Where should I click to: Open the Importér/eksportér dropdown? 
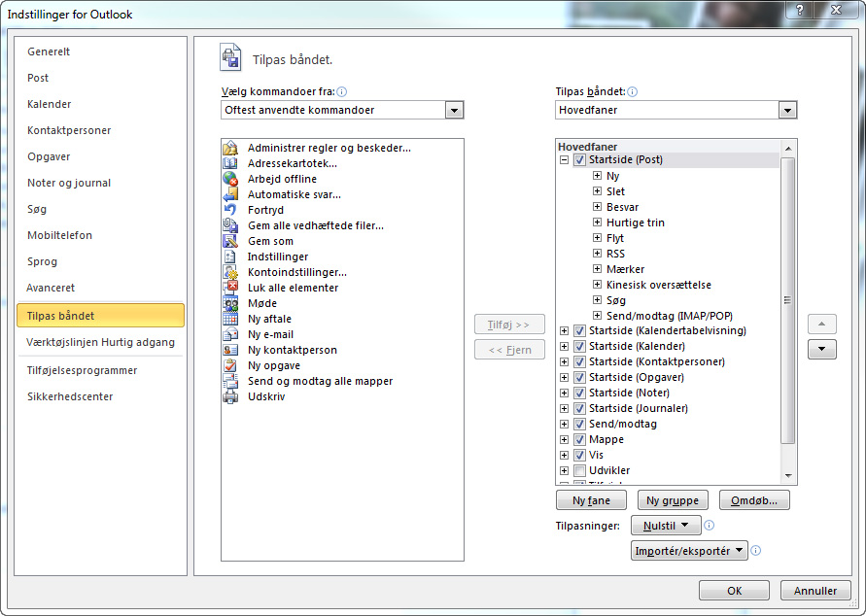click(x=689, y=551)
